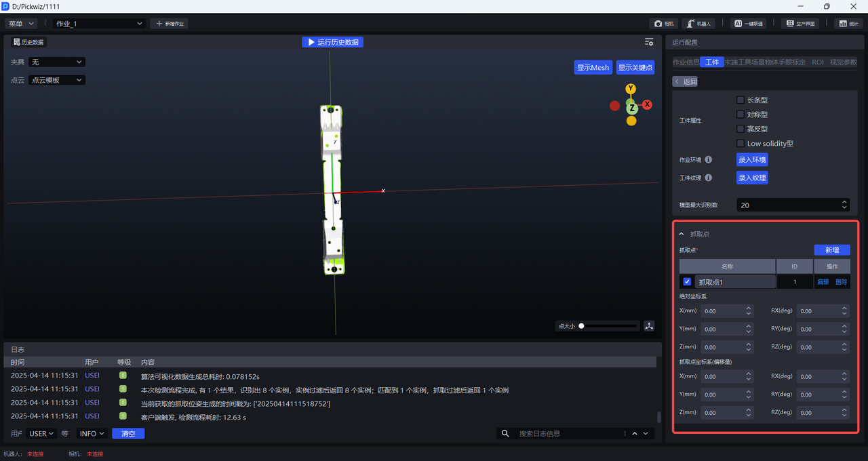Click the reset view icon beside point size
The height and width of the screenshot is (461, 868).
tap(649, 326)
